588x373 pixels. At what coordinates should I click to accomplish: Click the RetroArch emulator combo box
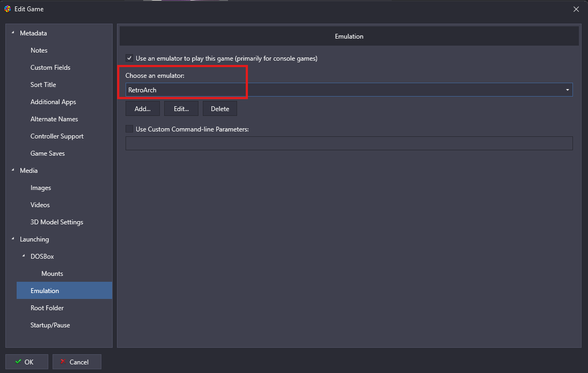tap(349, 90)
